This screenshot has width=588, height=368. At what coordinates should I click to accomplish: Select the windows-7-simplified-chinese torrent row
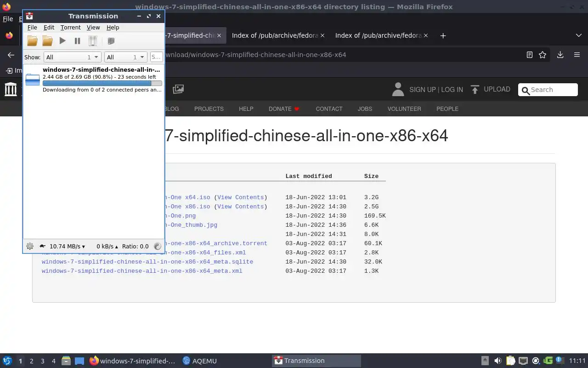(x=94, y=80)
